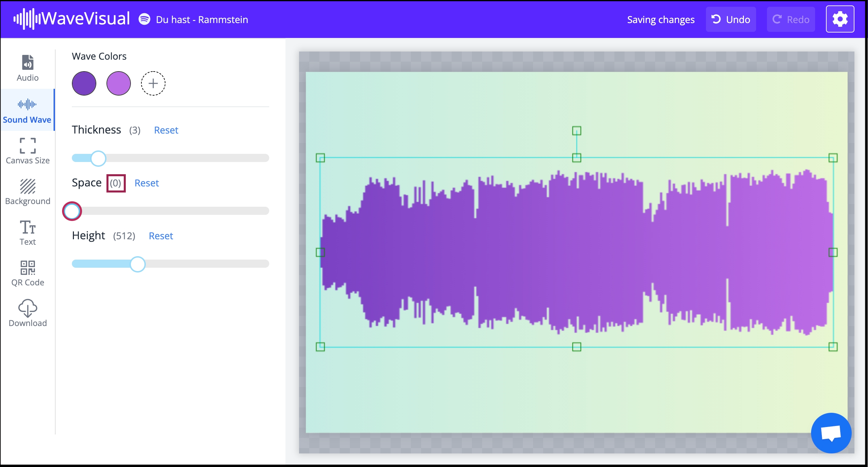The height and width of the screenshot is (467, 868).
Task: Open the Background options panel
Action: coord(27,191)
